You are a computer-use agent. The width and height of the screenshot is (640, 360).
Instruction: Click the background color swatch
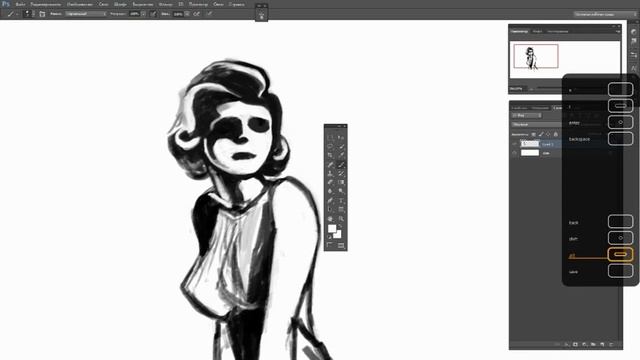[338, 235]
